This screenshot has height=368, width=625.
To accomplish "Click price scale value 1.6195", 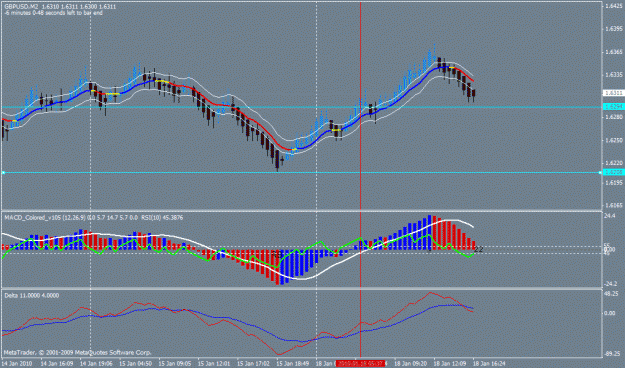I will (614, 182).
